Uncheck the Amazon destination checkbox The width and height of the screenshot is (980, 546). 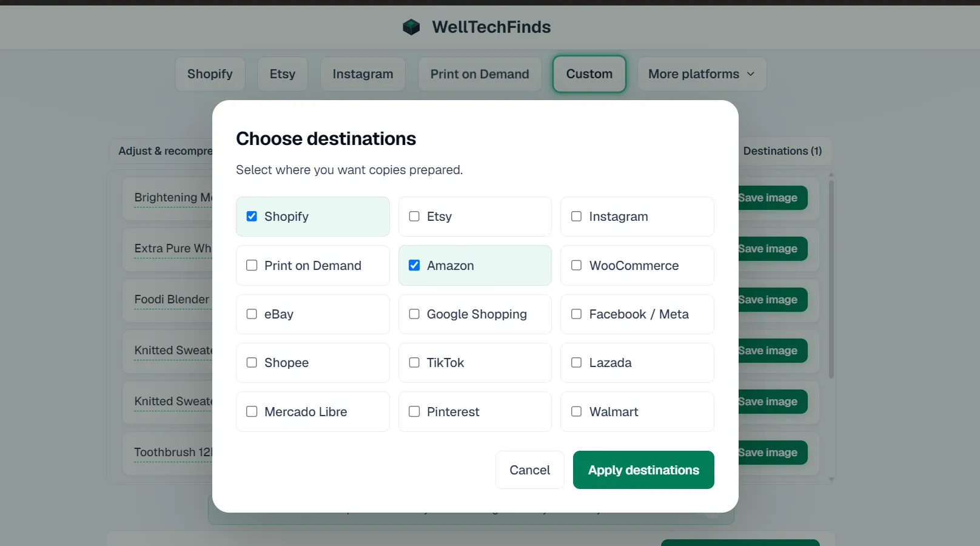click(414, 265)
